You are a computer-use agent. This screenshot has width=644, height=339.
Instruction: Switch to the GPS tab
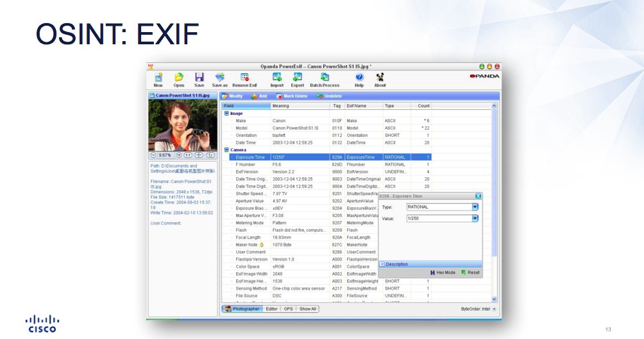click(288, 309)
